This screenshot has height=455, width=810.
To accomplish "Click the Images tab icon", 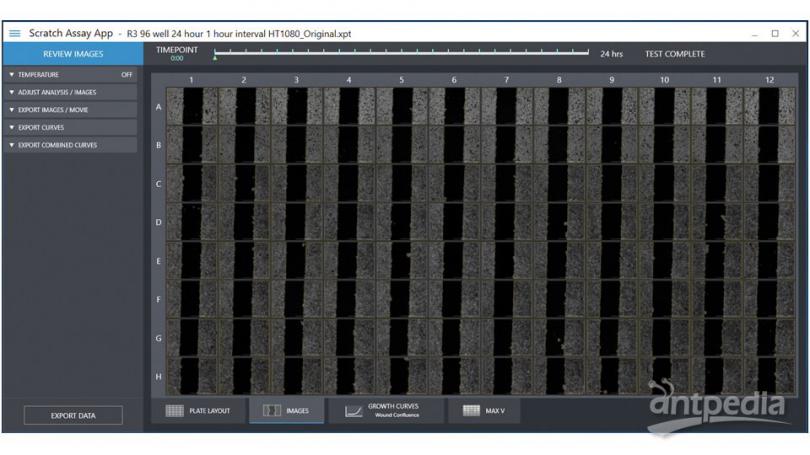I will click(x=272, y=411).
